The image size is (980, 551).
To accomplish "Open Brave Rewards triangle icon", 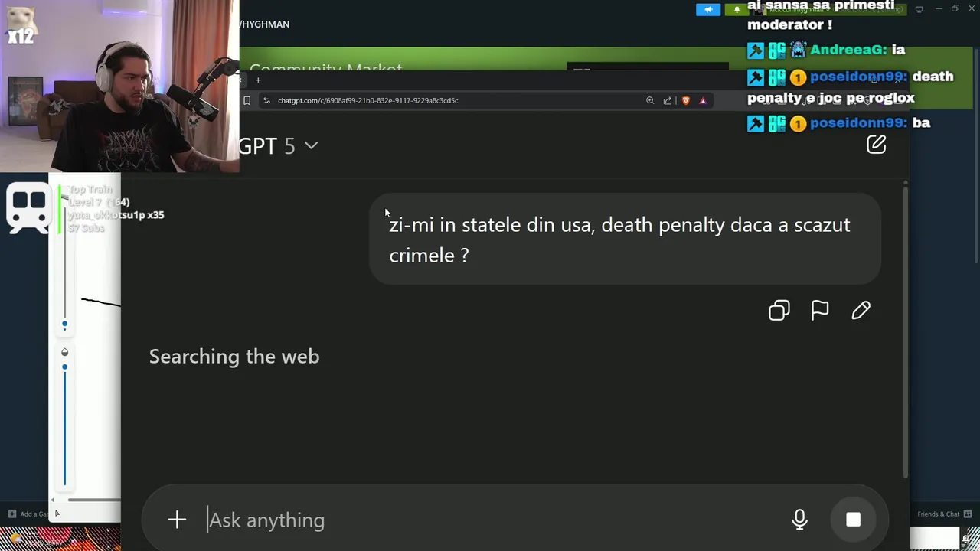I will pos(703,100).
